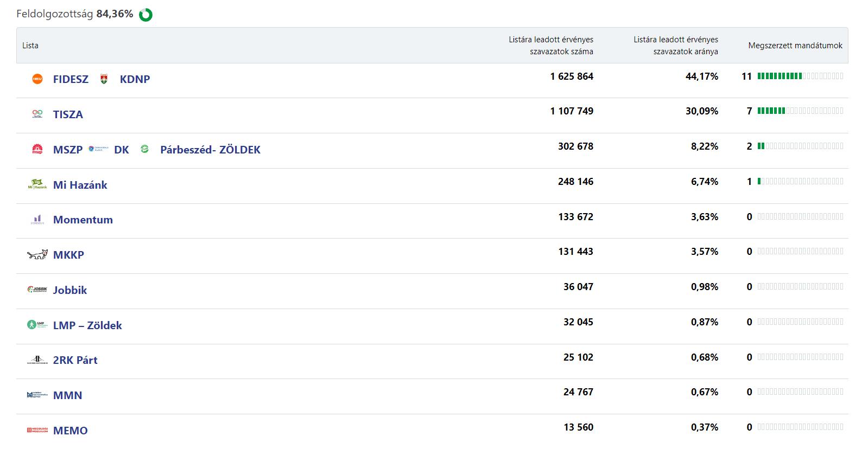Click the MSZP-DK 2-mandate bar
Screen dimensions: 868x449
coord(800,146)
